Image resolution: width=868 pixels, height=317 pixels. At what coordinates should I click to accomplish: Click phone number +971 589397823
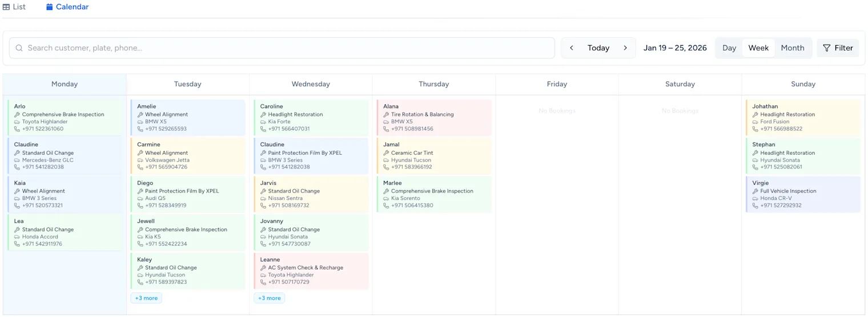(x=166, y=282)
